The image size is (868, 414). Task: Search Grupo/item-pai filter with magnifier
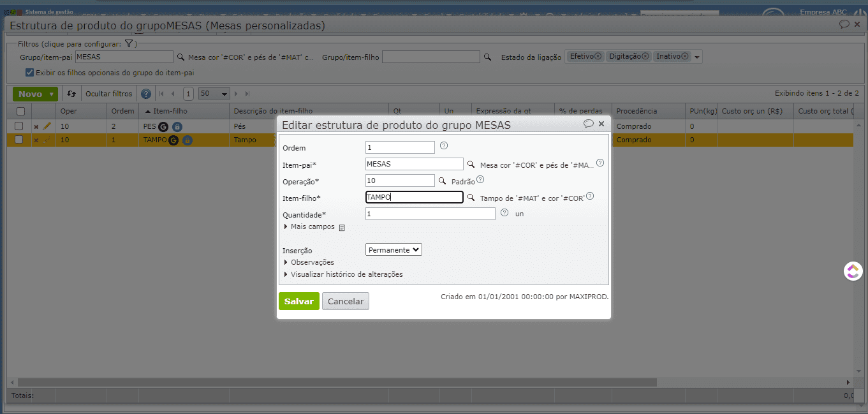pyautogui.click(x=180, y=57)
